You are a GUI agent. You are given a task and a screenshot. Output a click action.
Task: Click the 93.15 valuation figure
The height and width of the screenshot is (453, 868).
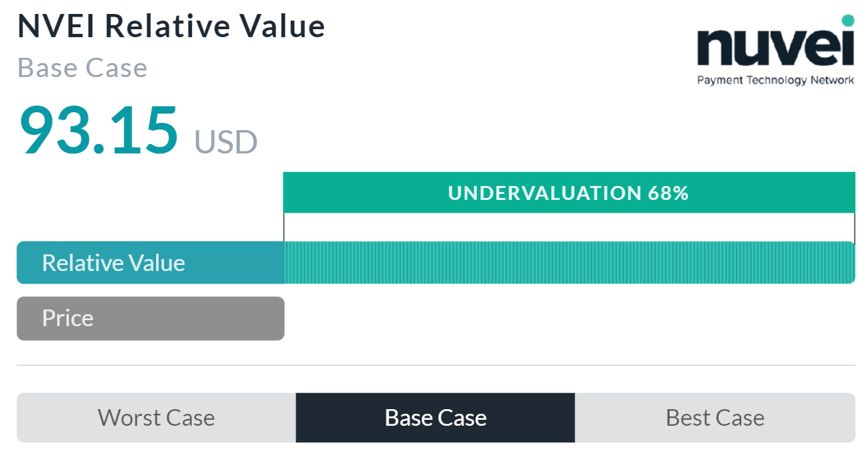pos(98,131)
